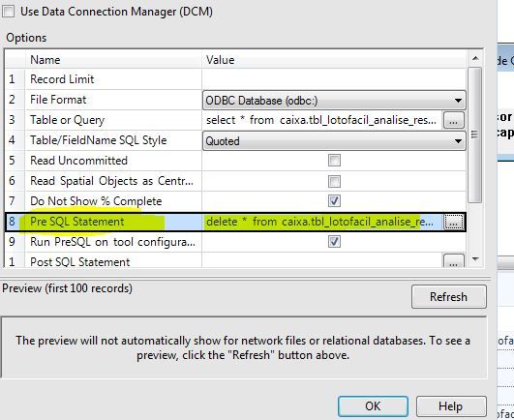Click the options list scroll up arrow

(x=475, y=59)
